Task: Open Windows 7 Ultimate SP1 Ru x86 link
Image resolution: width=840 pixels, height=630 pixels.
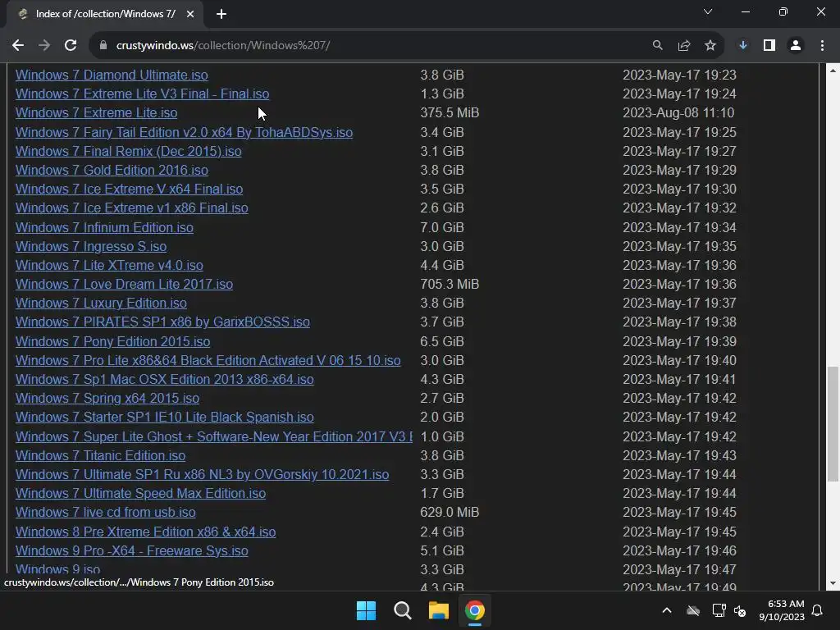Action: [202, 475]
